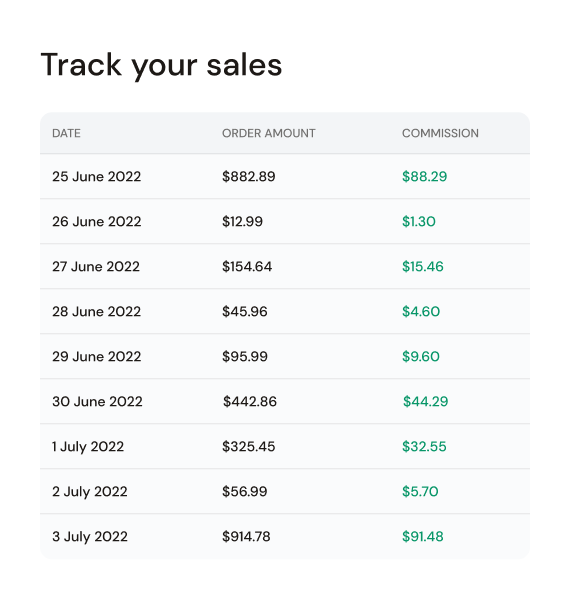Click the $4.60 commission value
This screenshot has width=570, height=600.
(421, 311)
